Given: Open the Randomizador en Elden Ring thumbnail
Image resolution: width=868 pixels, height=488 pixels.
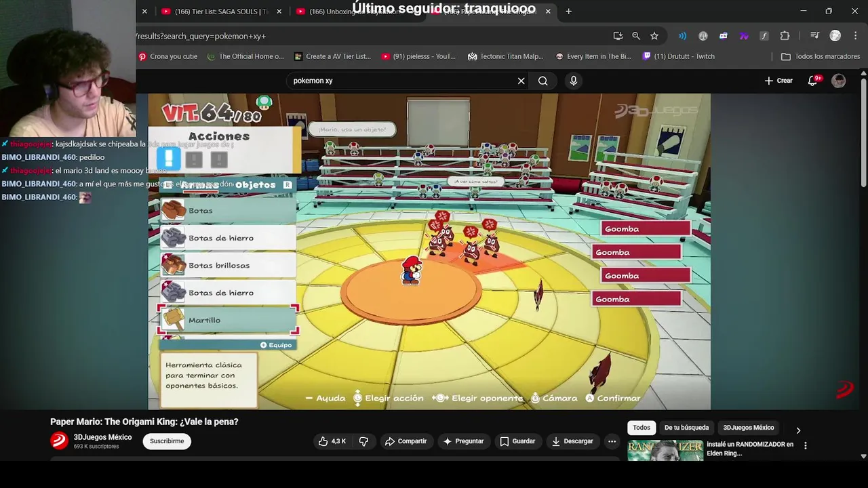Looking at the screenshot, I should point(665,451).
